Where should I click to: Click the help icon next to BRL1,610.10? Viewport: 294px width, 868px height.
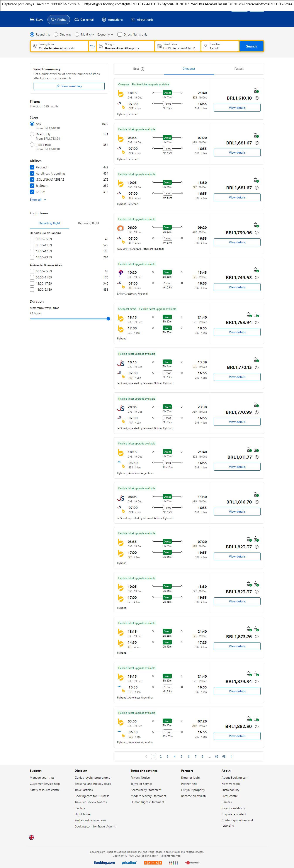tap(257, 98)
